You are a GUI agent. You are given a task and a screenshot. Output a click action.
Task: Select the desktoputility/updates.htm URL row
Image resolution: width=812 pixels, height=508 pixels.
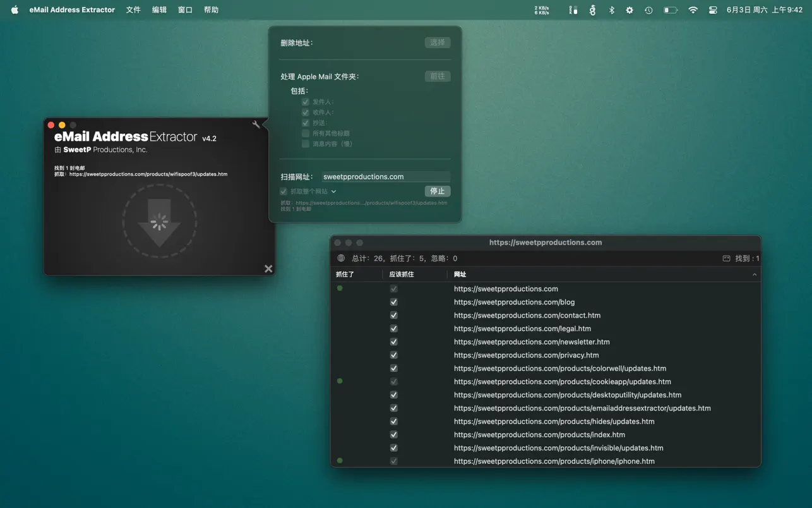pyautogui.click(x=546, y=395)
